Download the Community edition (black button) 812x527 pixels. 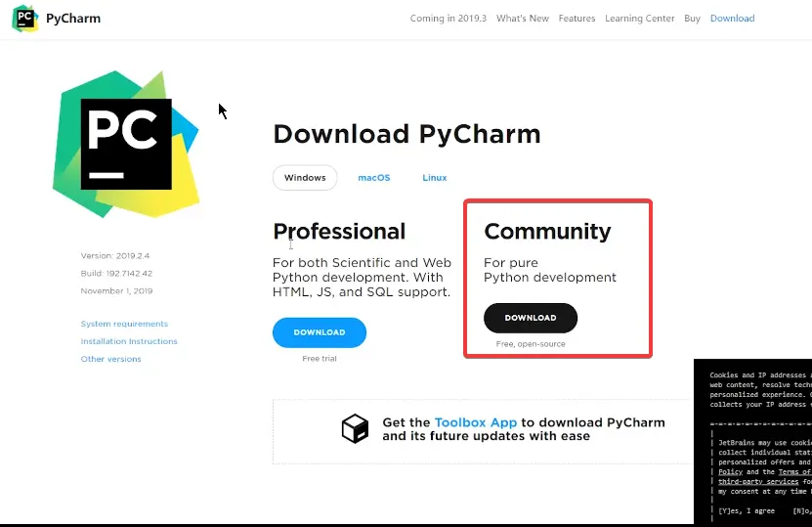coord(531,318)
